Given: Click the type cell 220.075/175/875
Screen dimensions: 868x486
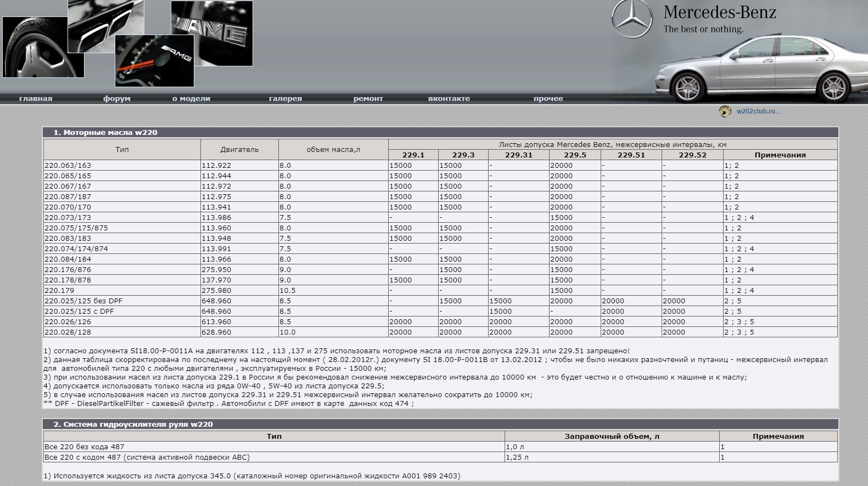Looking at the screenshot, I should click(122, 228).
